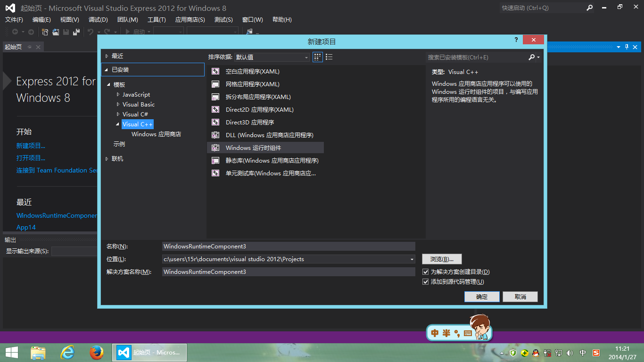Collapse the 模板 tree node

point(109,84)
